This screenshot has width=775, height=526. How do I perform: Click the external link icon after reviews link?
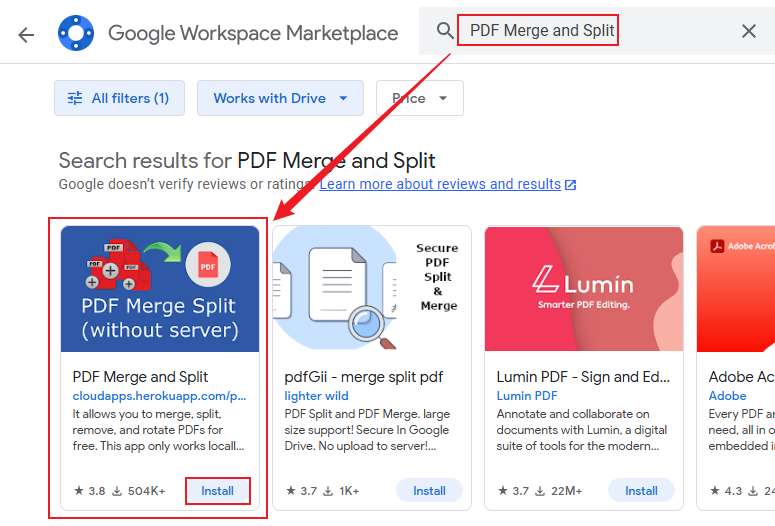[570, 184]
